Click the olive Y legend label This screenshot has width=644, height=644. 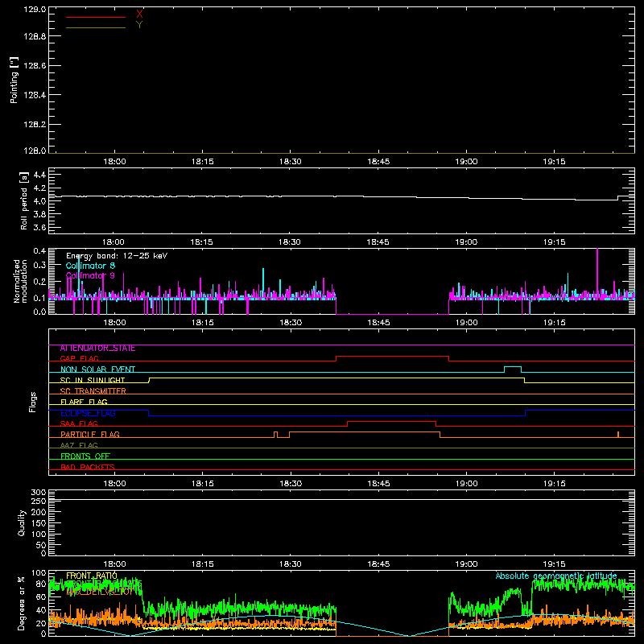(x=139, y=25)
